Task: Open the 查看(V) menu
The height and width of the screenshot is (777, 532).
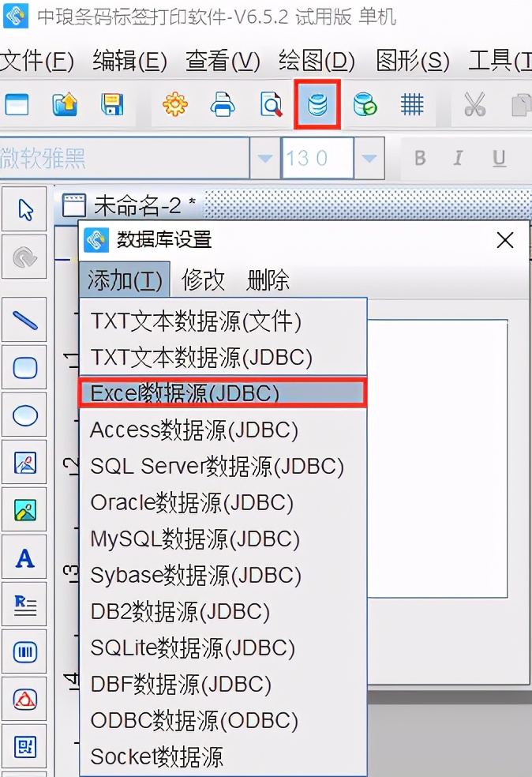Action: [223, 62]
